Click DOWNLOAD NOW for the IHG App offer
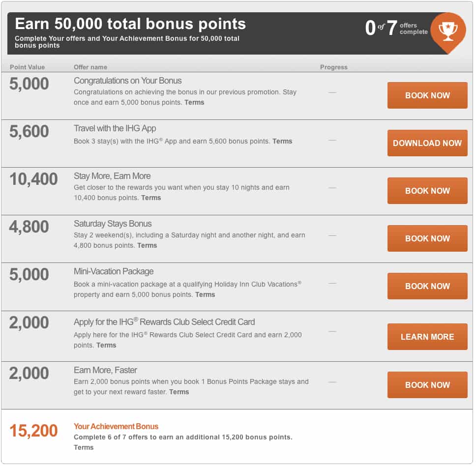The image size is (476, 466). [x=427, y=143]
